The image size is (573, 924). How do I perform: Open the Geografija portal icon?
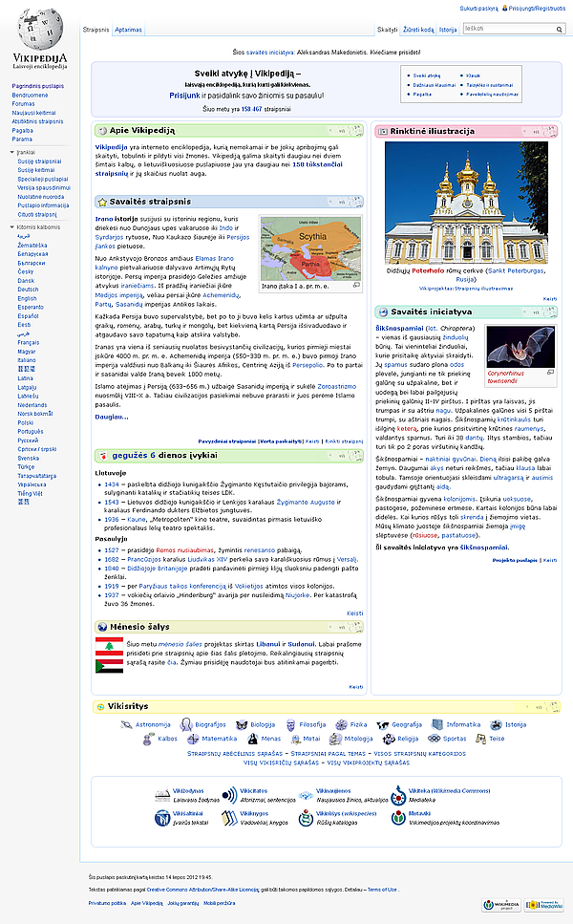pyautogui.click(x=383, y=725)
